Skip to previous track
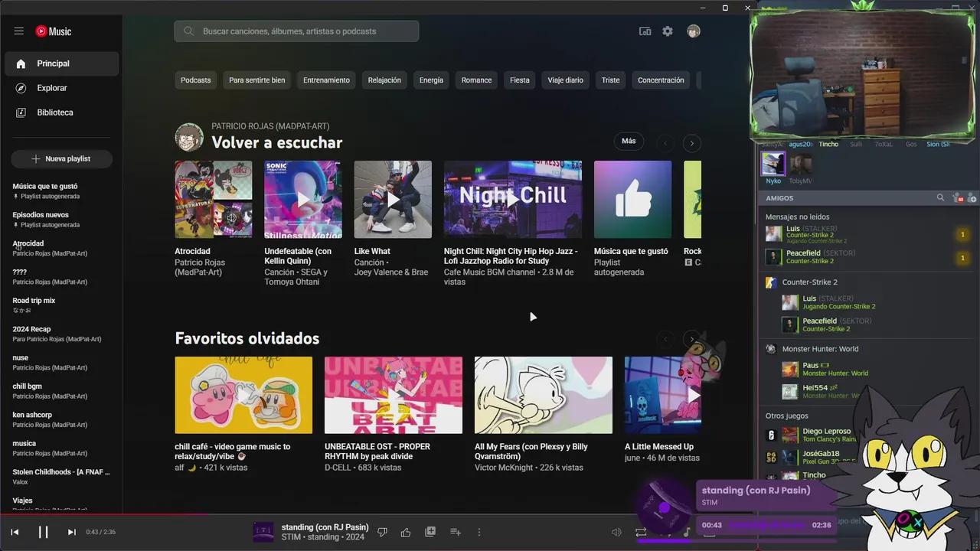The image size is (980, 551). pos(15,532)
